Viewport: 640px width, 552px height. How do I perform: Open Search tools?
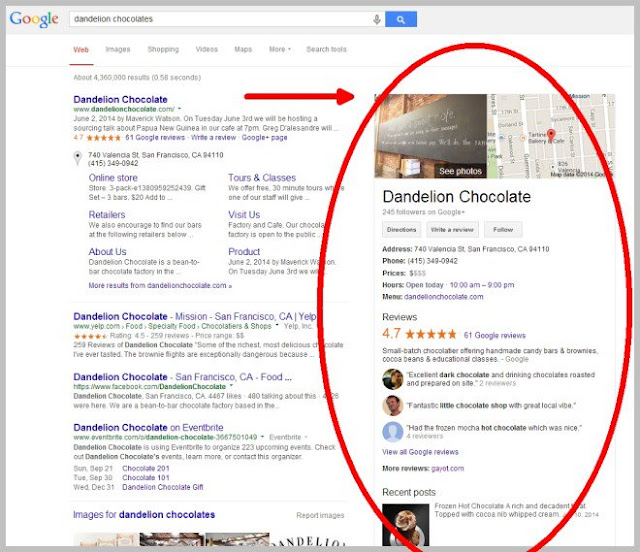pyautogui.click(x=326, y=49)
